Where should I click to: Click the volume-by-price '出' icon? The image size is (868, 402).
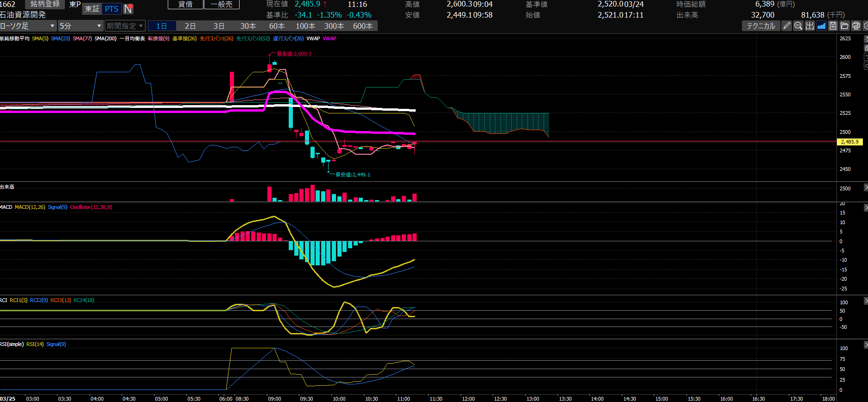[x=810, y=26]
